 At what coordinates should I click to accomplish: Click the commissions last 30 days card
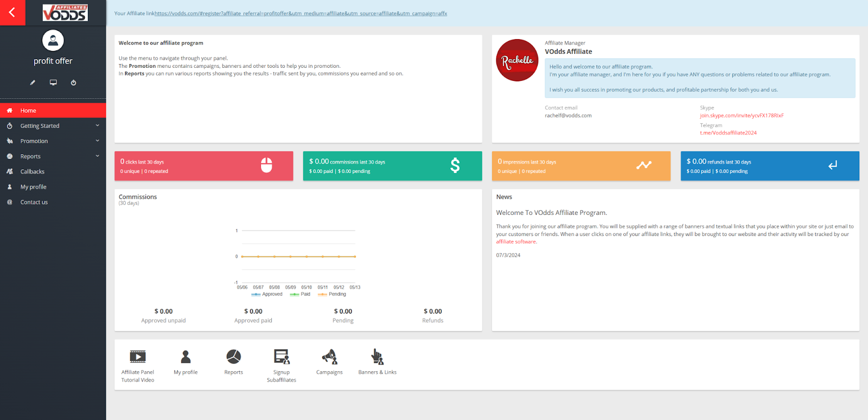point(392,166)
